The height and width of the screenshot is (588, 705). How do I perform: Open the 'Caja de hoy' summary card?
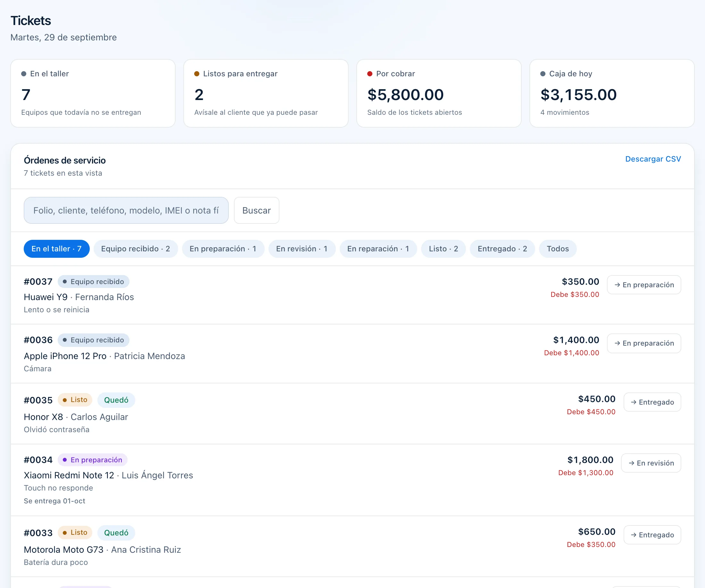[612, 93]
